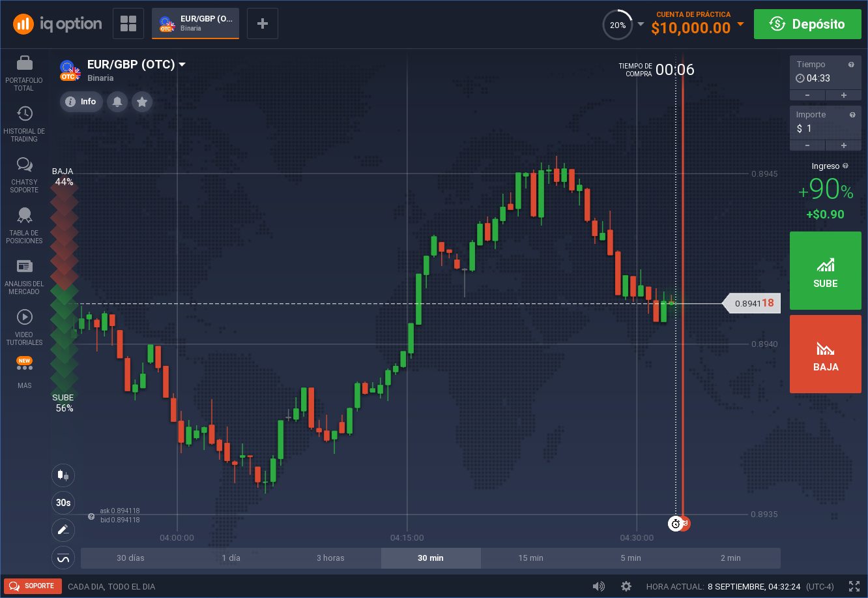Change chart type with candlestick icon
Image resolution: width=868 pixels, height=598 pixels.
tap(63, 475)
